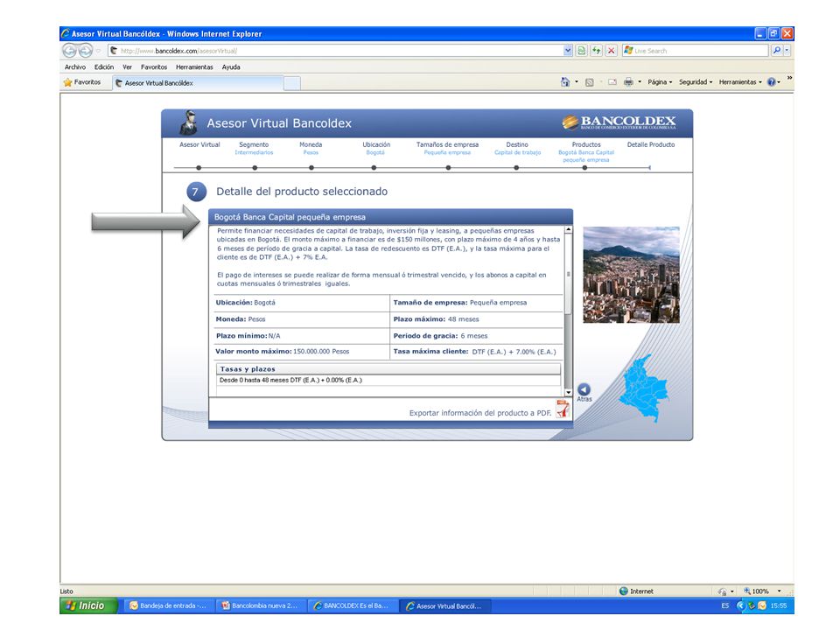Go to the Productos step

tap(586, 144)
